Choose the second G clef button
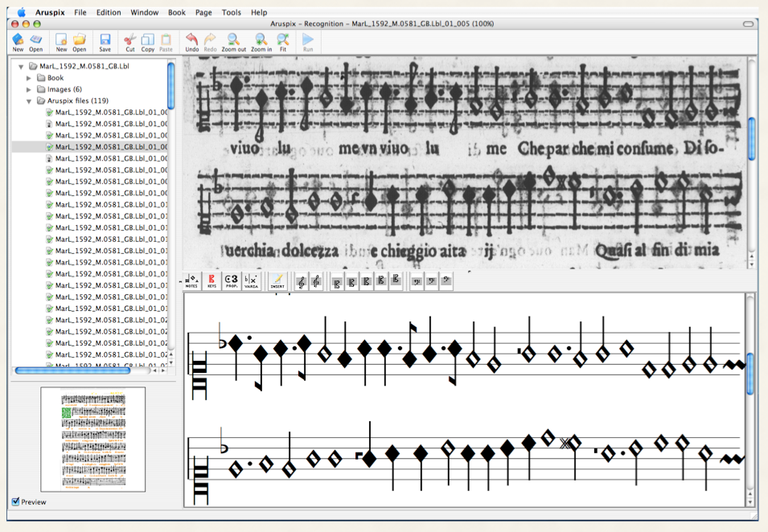Screen dimensions: 768x532 (x=316, y=281)
